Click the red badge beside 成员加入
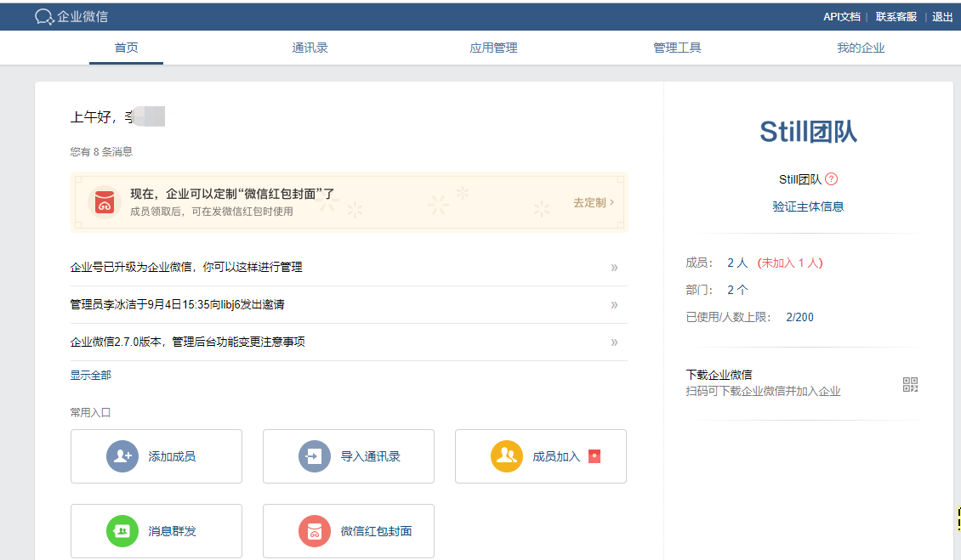This screenshot has width=961, height=560. point(594,456)
